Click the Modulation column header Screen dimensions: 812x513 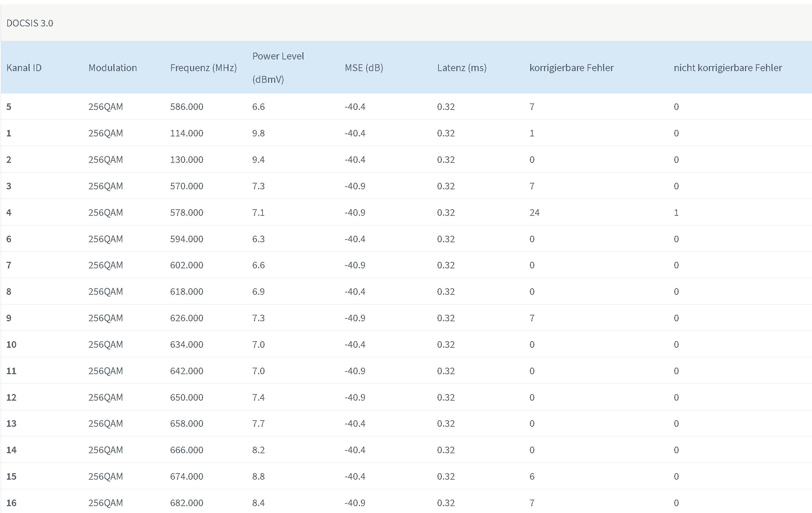(x=113, y=68)
